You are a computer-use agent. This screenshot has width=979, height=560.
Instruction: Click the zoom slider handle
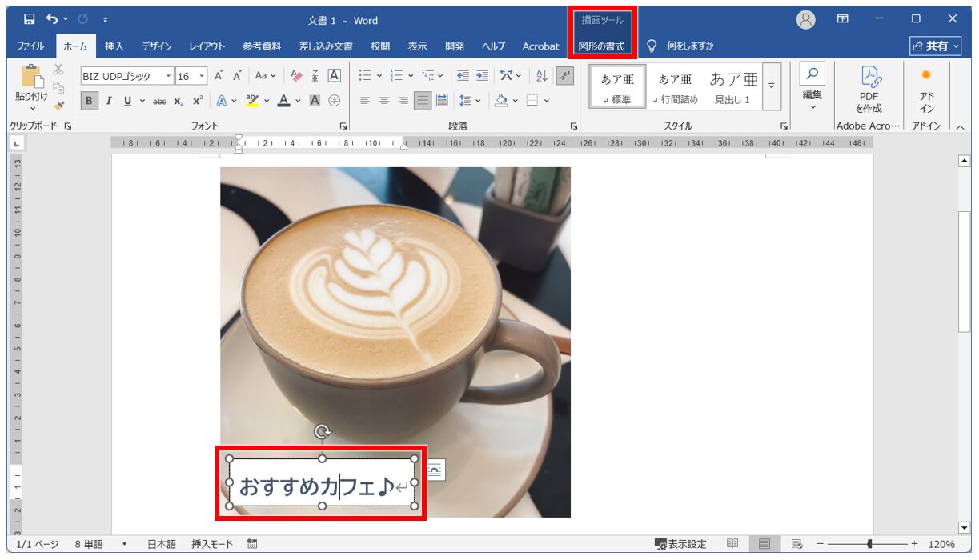[869, 544]
